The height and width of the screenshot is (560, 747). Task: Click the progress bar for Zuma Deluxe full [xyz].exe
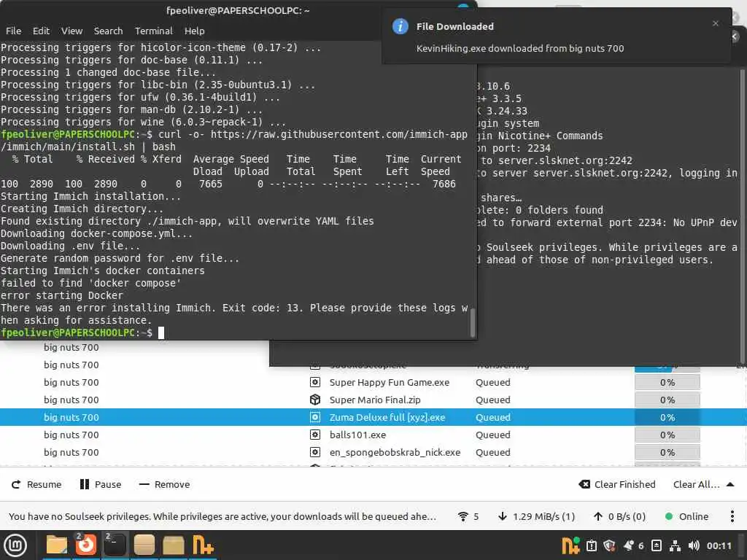(x=667, y=417)
